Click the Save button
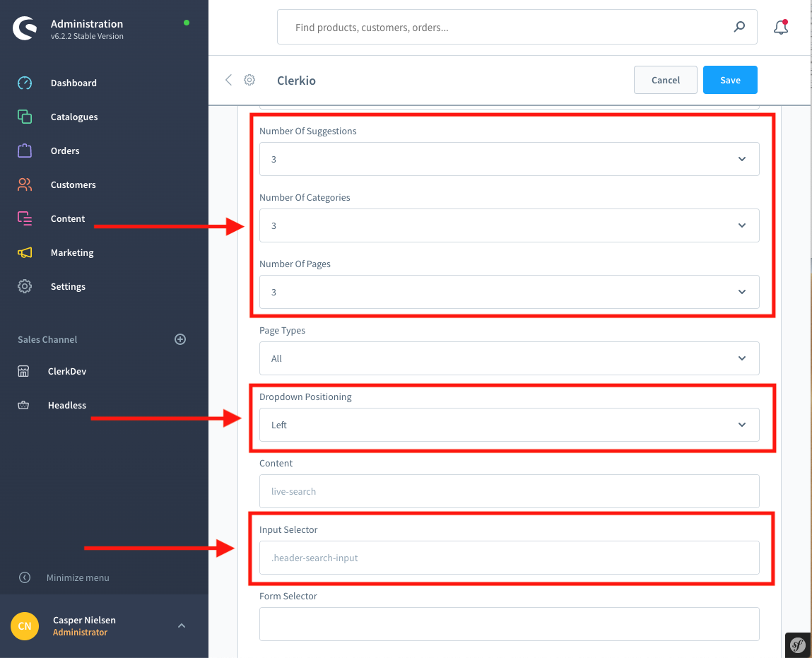This screenshot has height=658, width=812. pos(730,80)
